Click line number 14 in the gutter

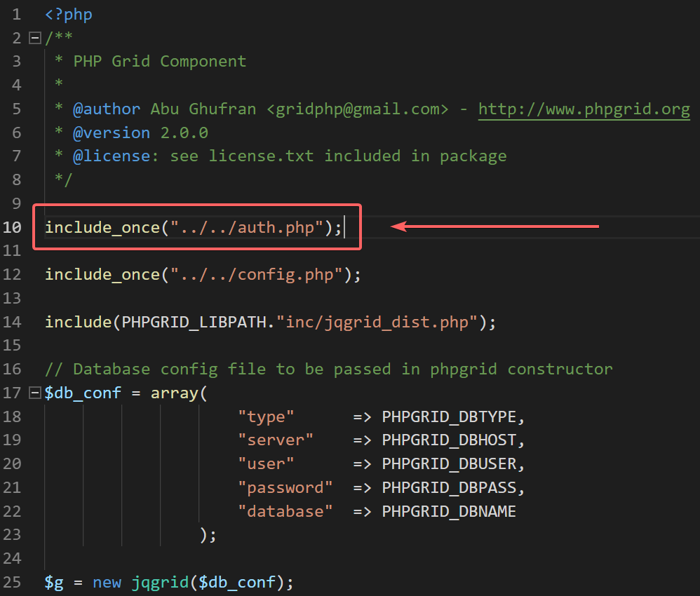point(13,322)
